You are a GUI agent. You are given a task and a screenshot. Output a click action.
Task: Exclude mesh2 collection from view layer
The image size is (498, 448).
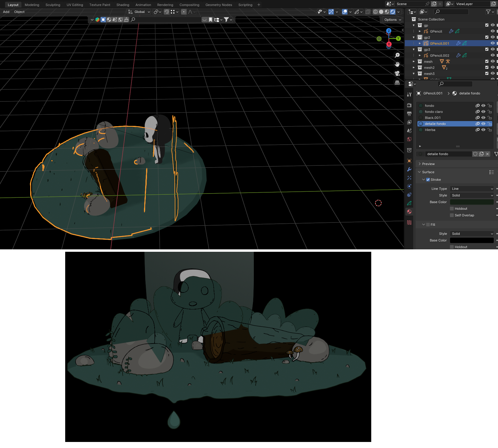coord(487,67)
